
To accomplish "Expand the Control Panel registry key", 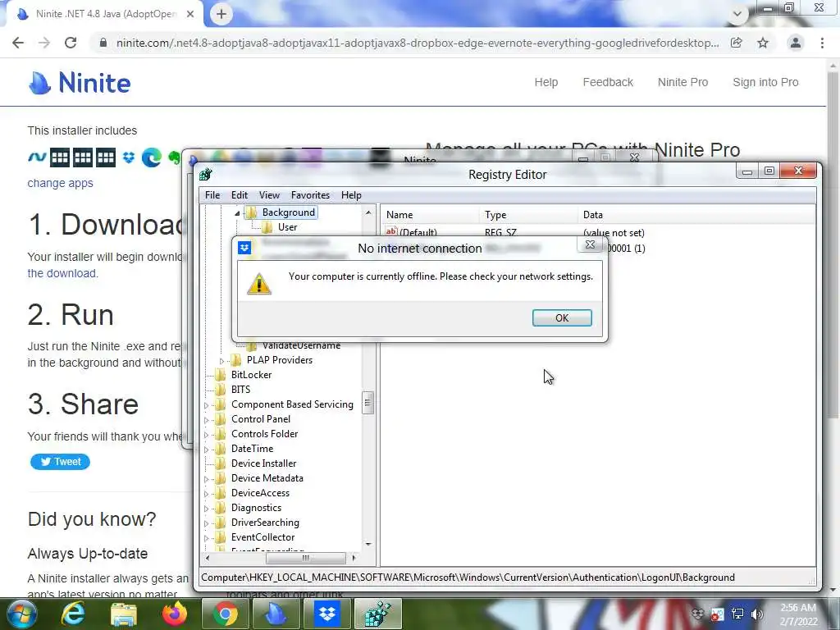I will click(x=206, y=420).
